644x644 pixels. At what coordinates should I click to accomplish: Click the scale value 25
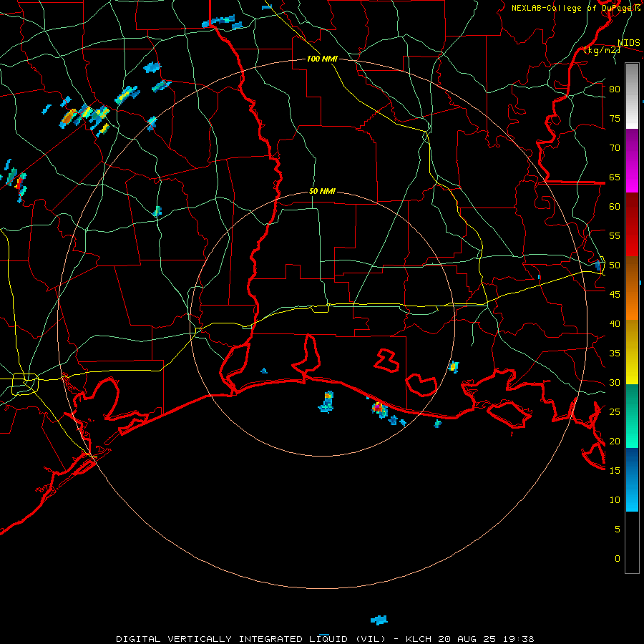615,412
